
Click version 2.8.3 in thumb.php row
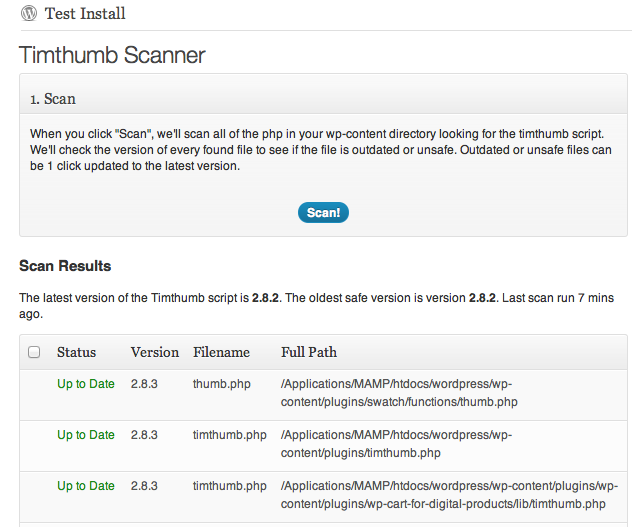click(144, 384)
